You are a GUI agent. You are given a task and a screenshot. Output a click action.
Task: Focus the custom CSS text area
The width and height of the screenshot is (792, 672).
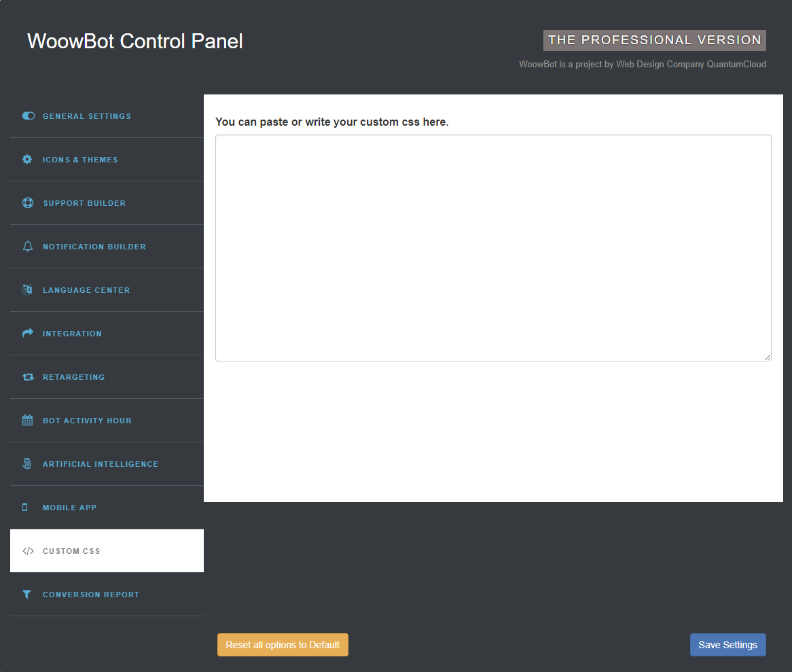[493, 247]
